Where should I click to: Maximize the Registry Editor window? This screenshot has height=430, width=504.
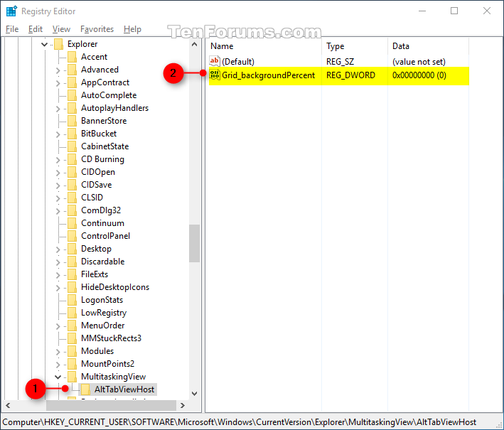(x=454, y=11)
